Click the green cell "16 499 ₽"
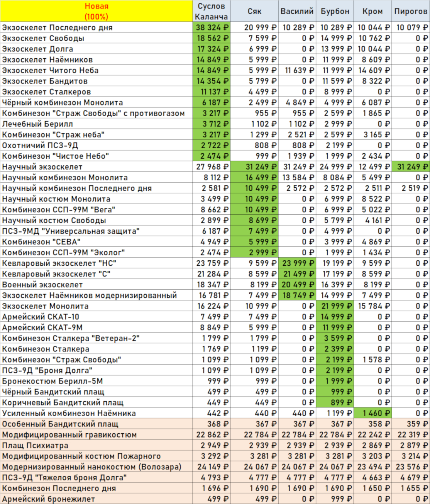430x504 pixels. [254, 178]
